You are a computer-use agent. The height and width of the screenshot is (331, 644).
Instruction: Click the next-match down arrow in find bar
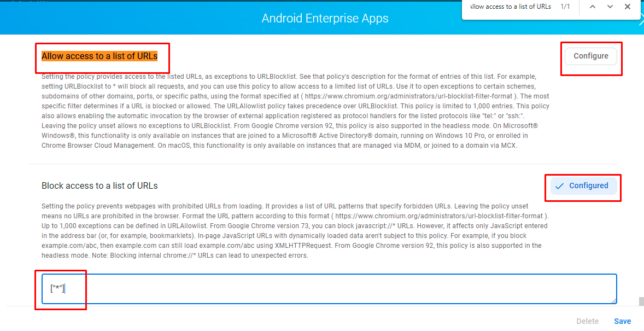tap(610, 7)
